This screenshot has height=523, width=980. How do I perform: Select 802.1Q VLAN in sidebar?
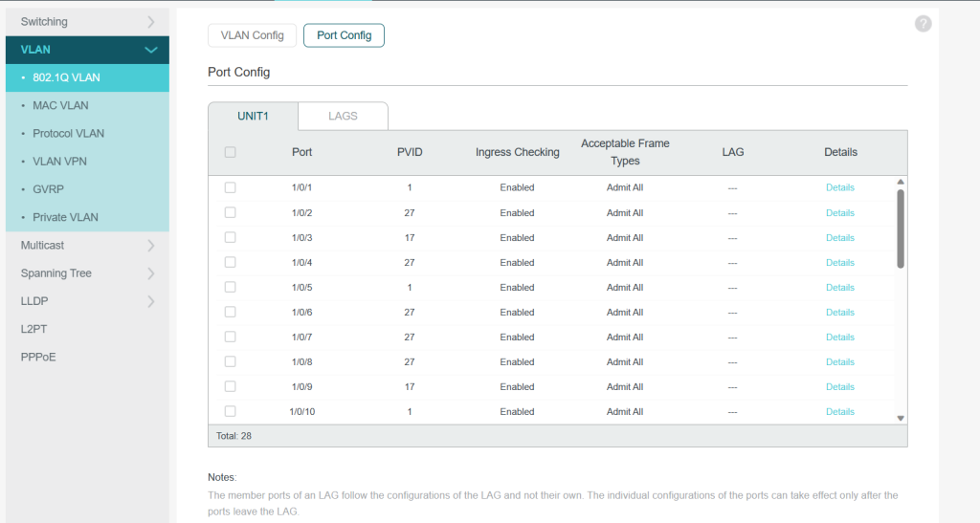(x=87, y=77)
